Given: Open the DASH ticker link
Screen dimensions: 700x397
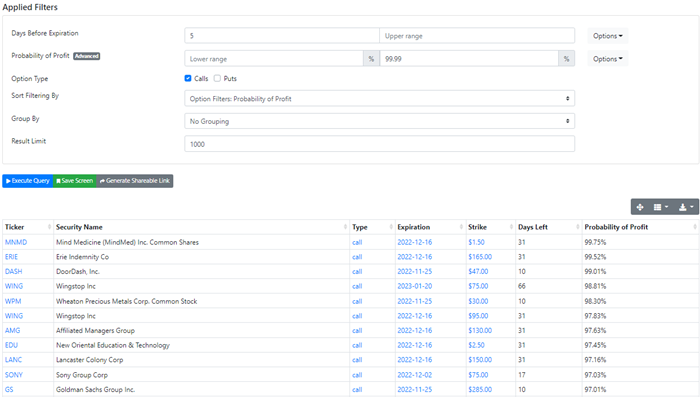Looking at the screenshot, I should pos(13,272).
